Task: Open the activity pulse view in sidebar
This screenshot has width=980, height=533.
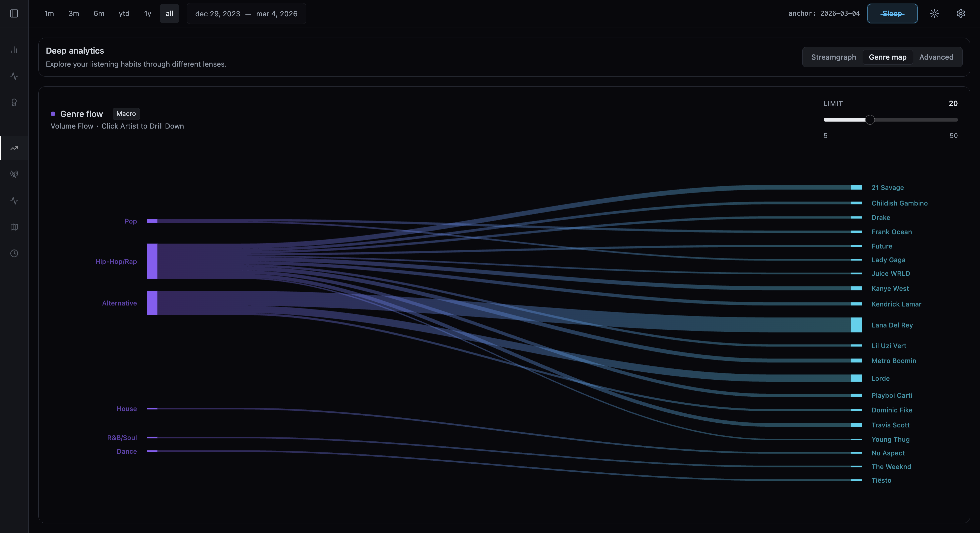Action: [14, 76]
